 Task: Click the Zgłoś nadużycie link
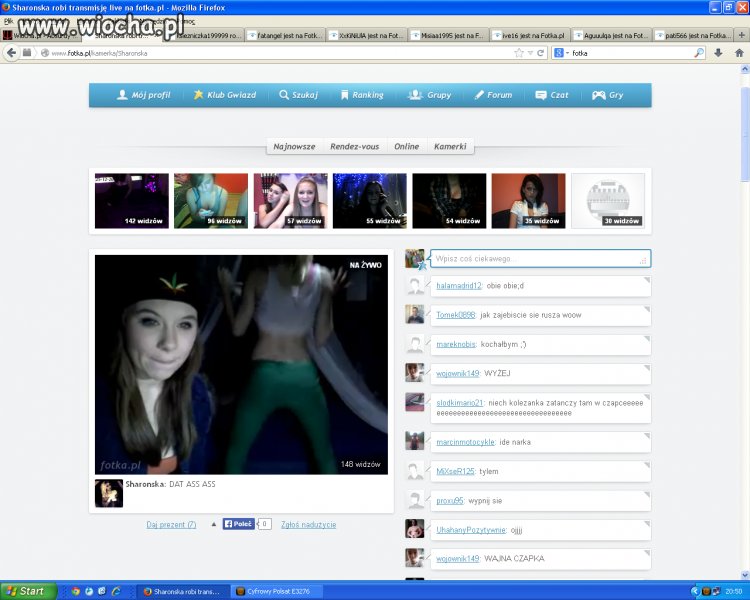309,524
